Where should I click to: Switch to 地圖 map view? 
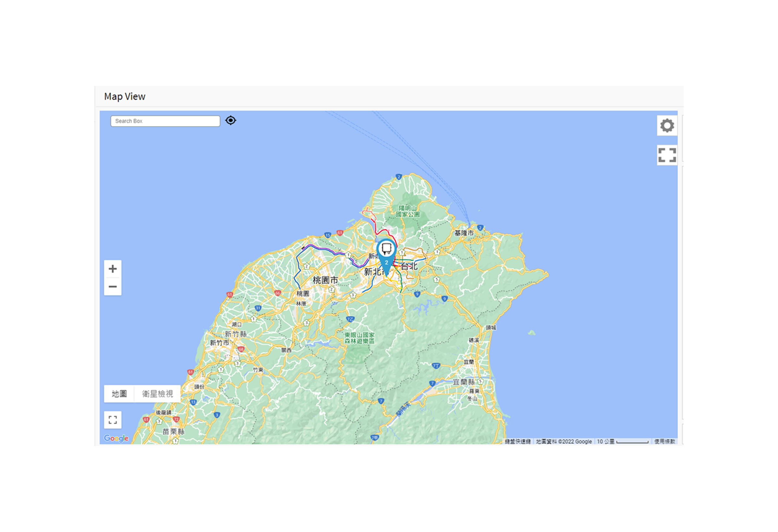[x=119, y=394]
